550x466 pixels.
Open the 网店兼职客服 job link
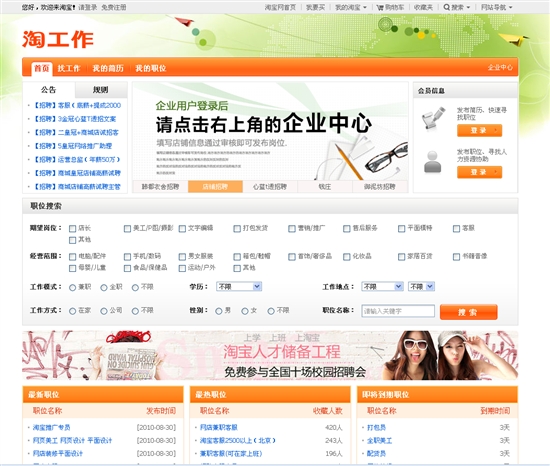[x=219, y=427]
